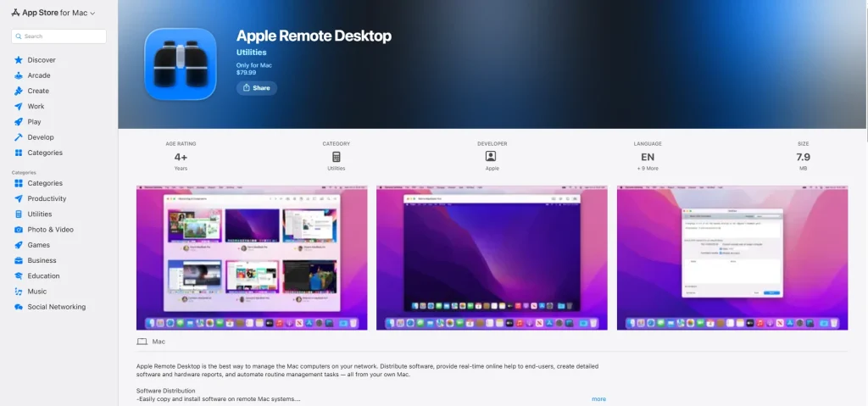
Task: Open Social Networking category
Action: (x=58, y=307)
